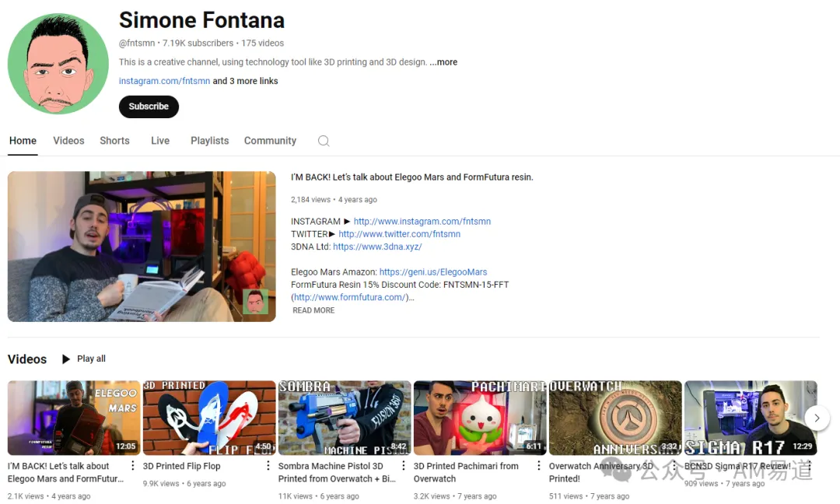Click featured video title 'I'M BACK! Let's talk'
Viewport: 840px width, 504px height.
click(412, 177)
